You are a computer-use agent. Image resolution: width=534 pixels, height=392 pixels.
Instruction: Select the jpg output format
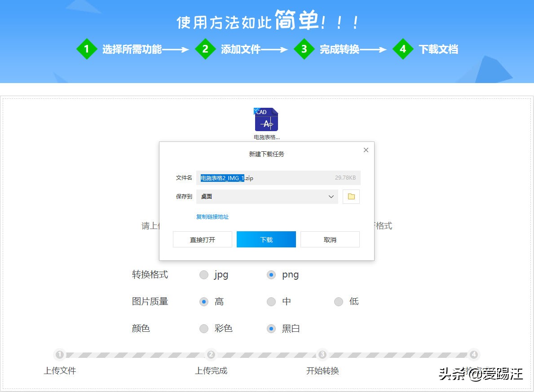point(203,274)
